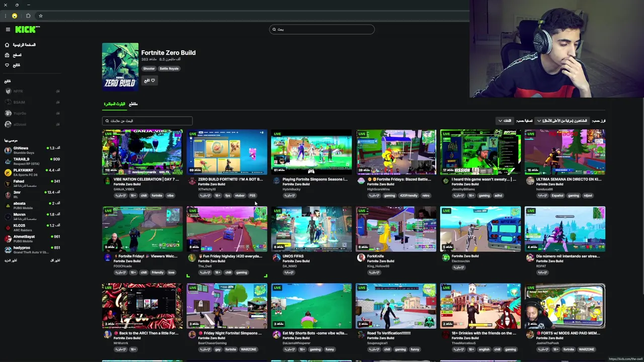Open the languages filter dropdown
This screenshot has height=362, width=644.
pos(505,121)
